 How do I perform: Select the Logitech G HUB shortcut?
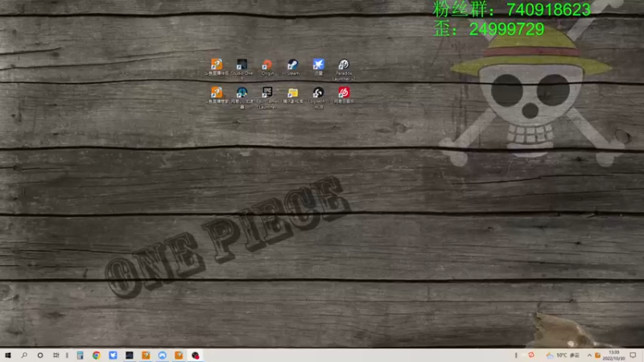318,97
